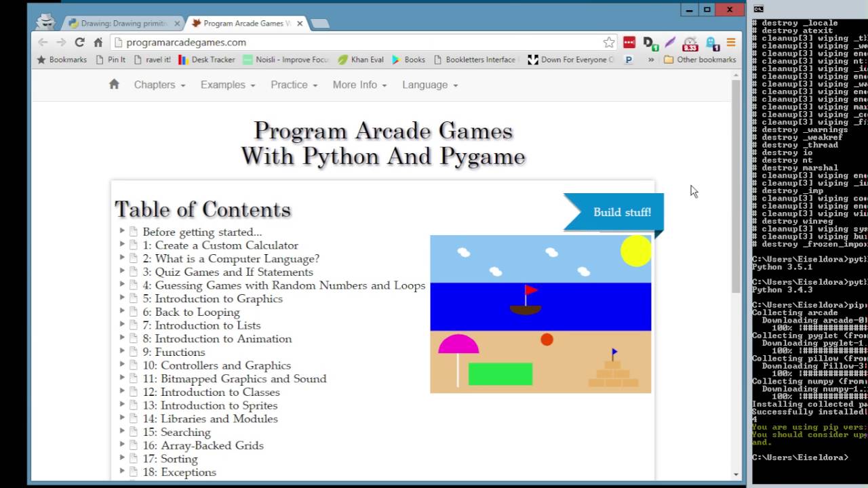Open chapter 13: Introduction to Sprites
Image resolution: width=868 pixels, height=488 pixels.
tap(210, 405)
